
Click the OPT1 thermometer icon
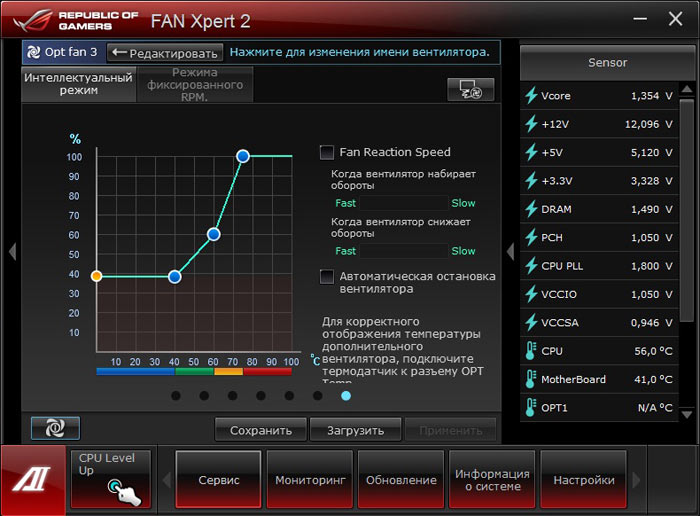[x=530, y=408]
